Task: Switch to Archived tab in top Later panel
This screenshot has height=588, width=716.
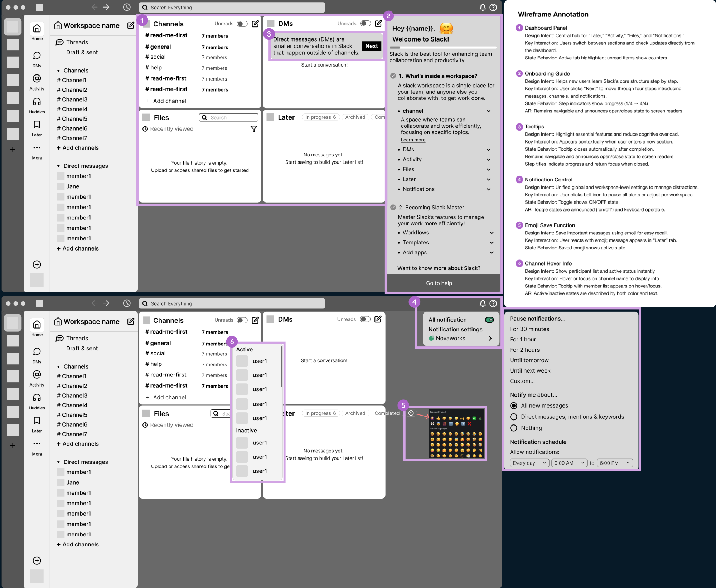Action: [355, 117]
